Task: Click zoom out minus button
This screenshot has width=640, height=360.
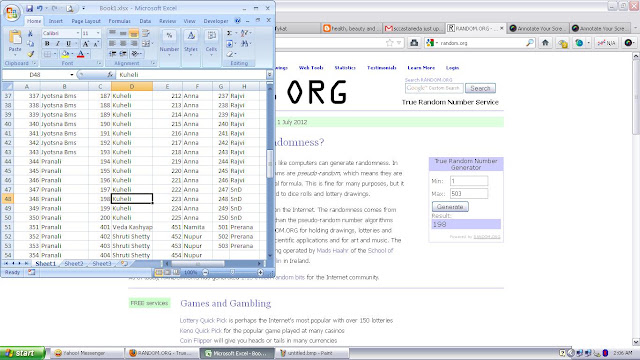Action: tap(205, 272)
